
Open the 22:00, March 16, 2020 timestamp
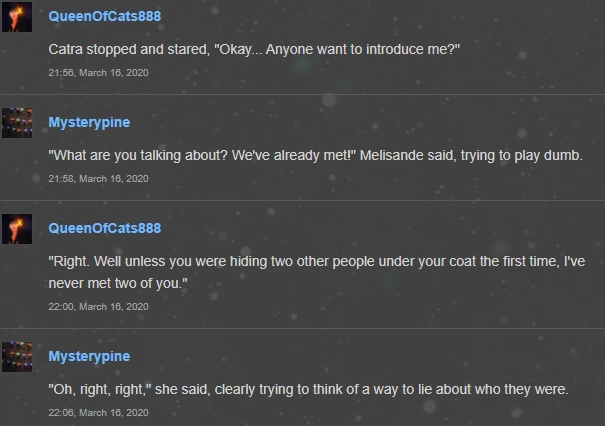coord(98,307)
